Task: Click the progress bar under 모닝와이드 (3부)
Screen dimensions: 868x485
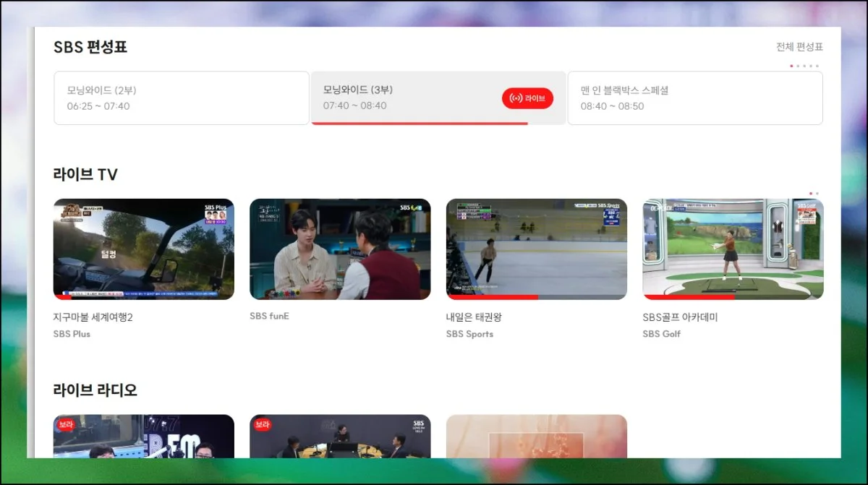Action: click(x=418, y=125)
